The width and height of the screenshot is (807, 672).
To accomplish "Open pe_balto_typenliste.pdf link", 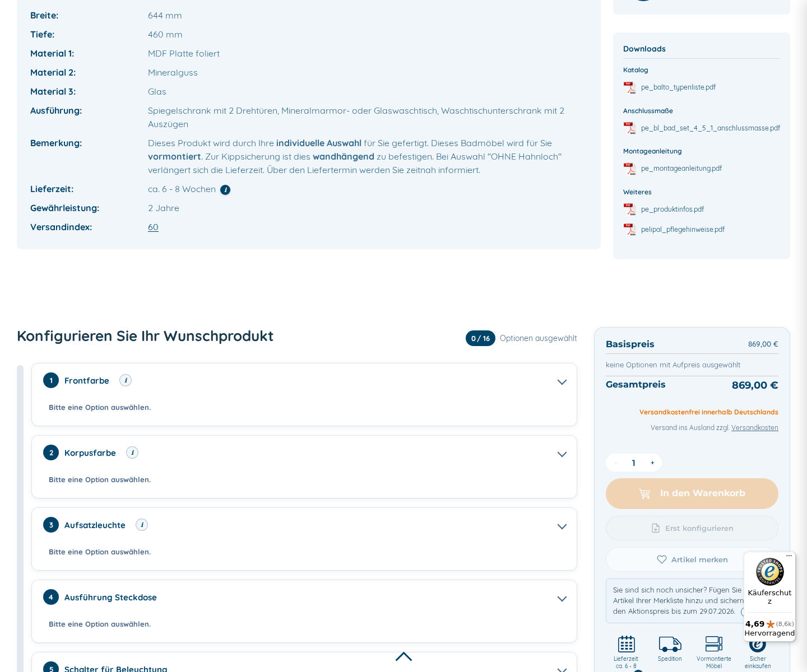I will (x=678, y=87).
